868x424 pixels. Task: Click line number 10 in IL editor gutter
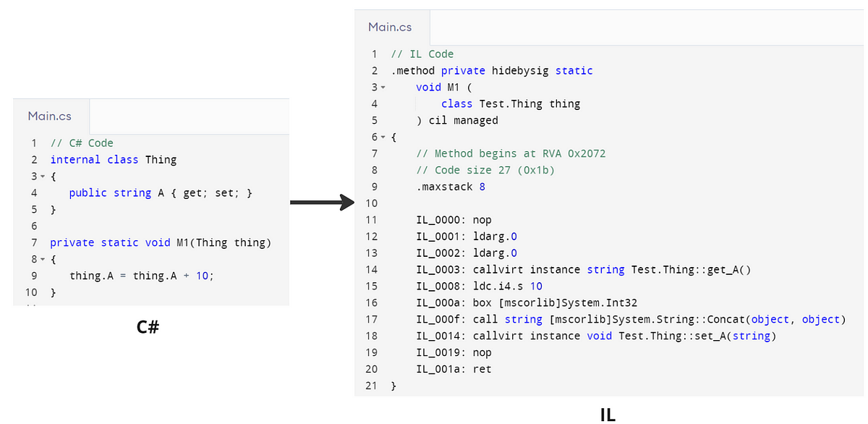[x=372, y=203]
